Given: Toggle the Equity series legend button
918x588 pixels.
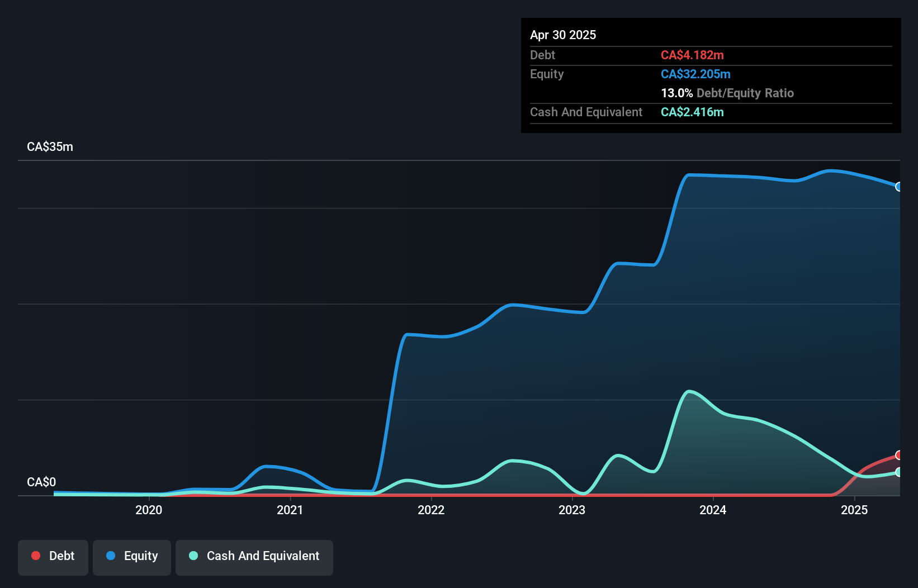Looking at the screenshot, I should coord(132,557).
